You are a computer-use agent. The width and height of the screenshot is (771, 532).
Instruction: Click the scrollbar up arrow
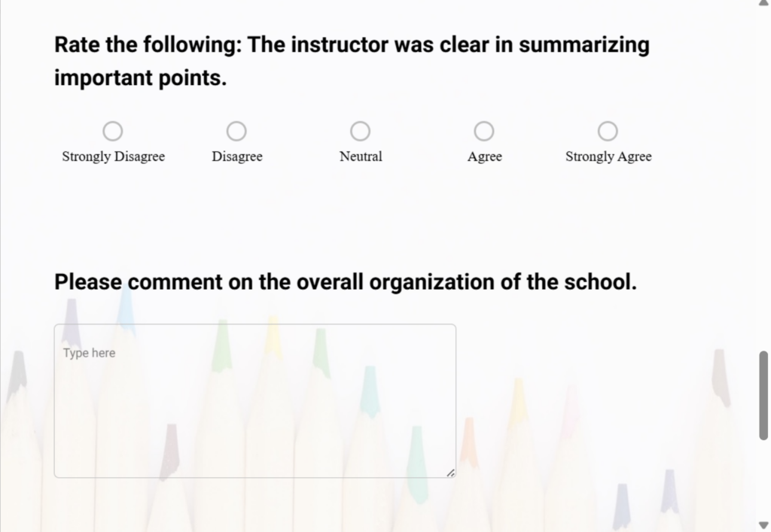coord(763,5)
